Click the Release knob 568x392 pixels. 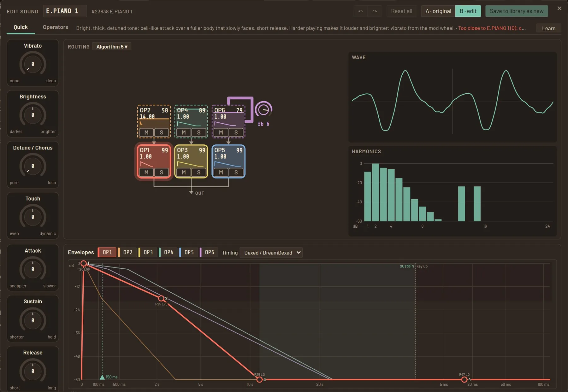click(x=33, y=371)
